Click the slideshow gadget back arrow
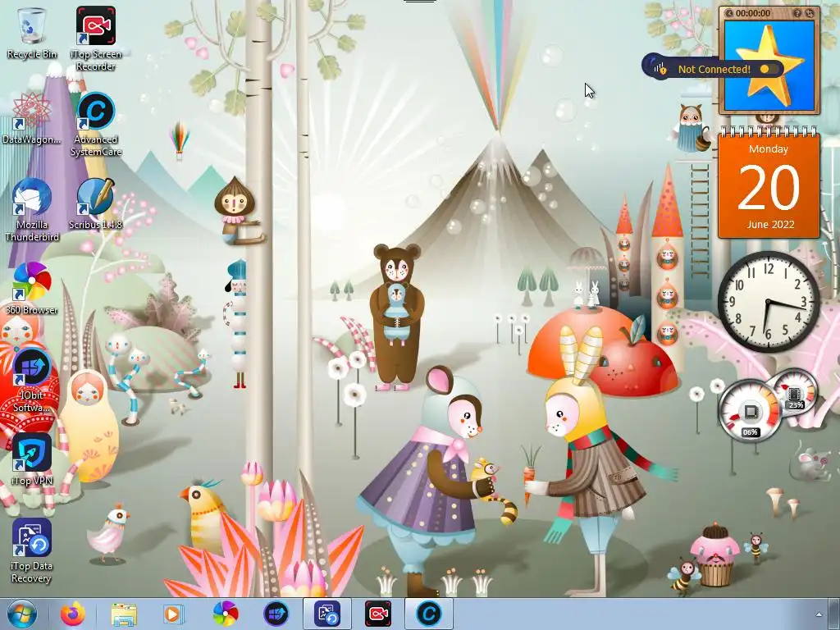840x630 pixels. (x=728, y=13)
